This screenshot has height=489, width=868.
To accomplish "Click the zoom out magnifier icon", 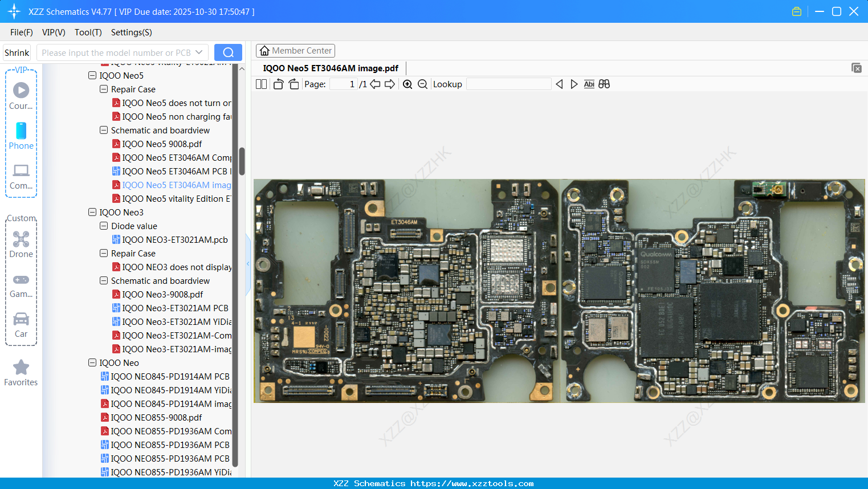I will (x=422, y=84).
